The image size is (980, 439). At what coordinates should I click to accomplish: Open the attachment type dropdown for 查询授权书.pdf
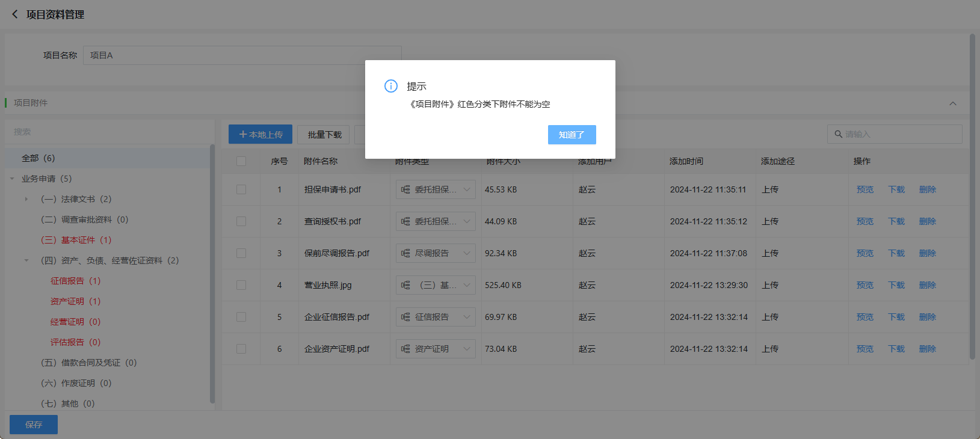[x=466, y=221]
